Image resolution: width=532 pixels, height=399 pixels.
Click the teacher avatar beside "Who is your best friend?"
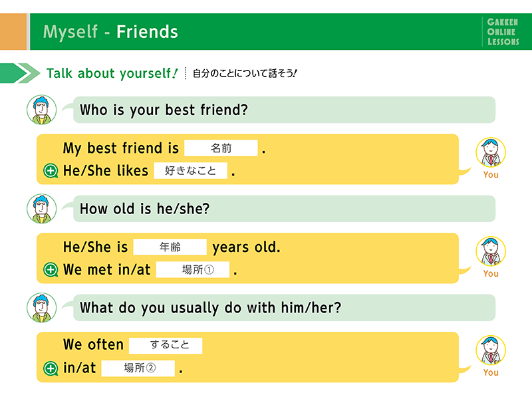pyautogui.click(x=41, y=110)
